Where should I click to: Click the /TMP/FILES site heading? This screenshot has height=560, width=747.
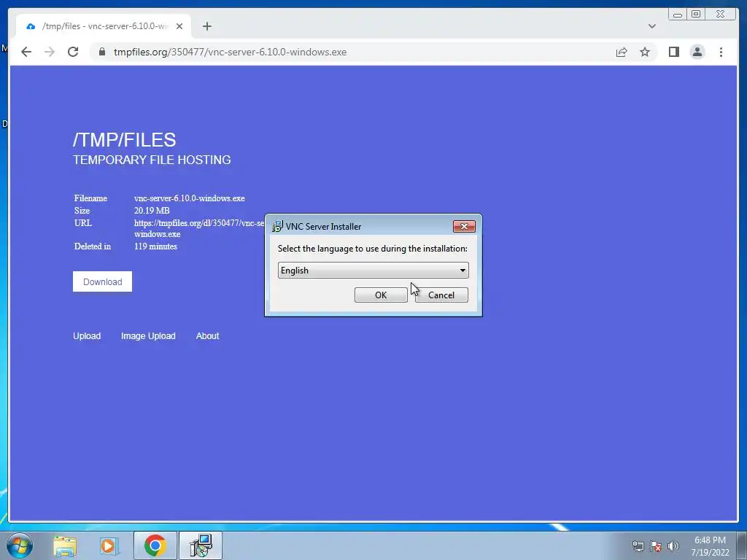pyautogui.click(x=124, y=140)
